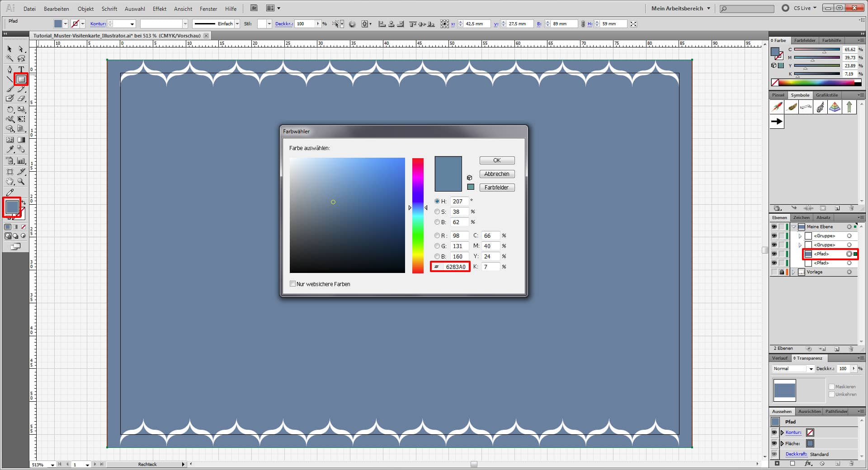The image size is (868, 470).
Task: Open the Fenster menu
Action: (208, 9)
